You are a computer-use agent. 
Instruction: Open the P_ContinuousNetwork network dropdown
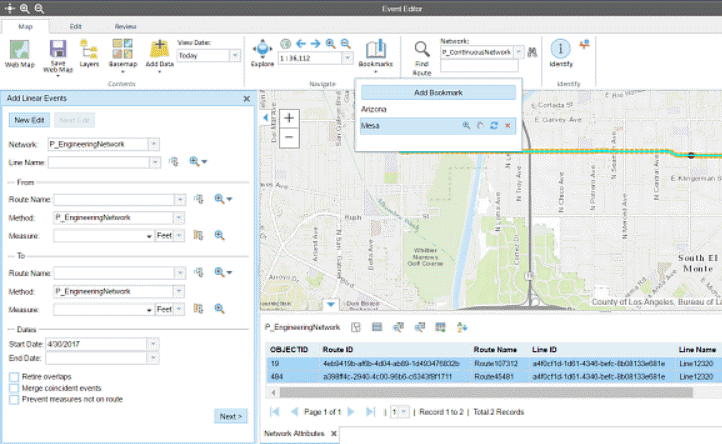click(x=517, y=51)
